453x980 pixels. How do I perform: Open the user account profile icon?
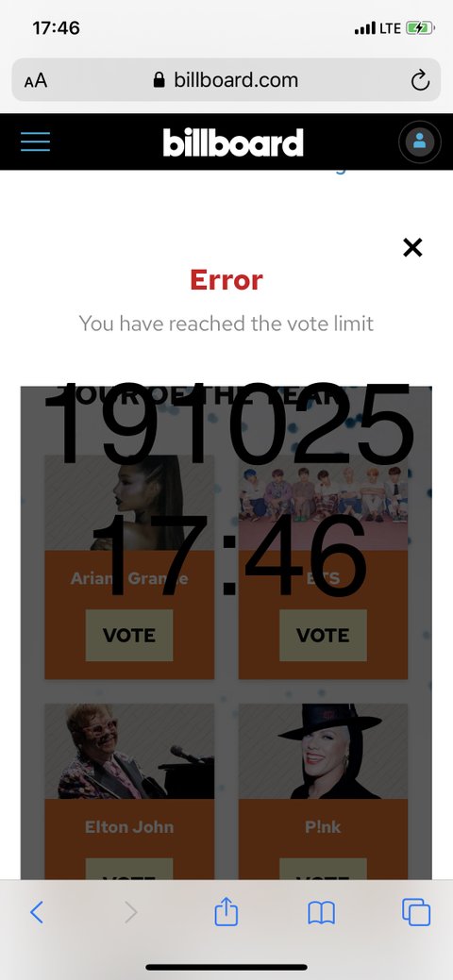(x=419, y=142)
